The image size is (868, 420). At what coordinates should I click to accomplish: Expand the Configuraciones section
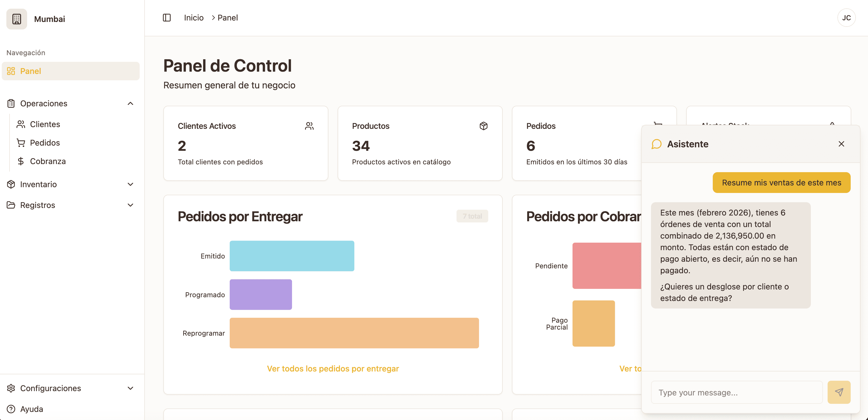(x=130, y=388)
